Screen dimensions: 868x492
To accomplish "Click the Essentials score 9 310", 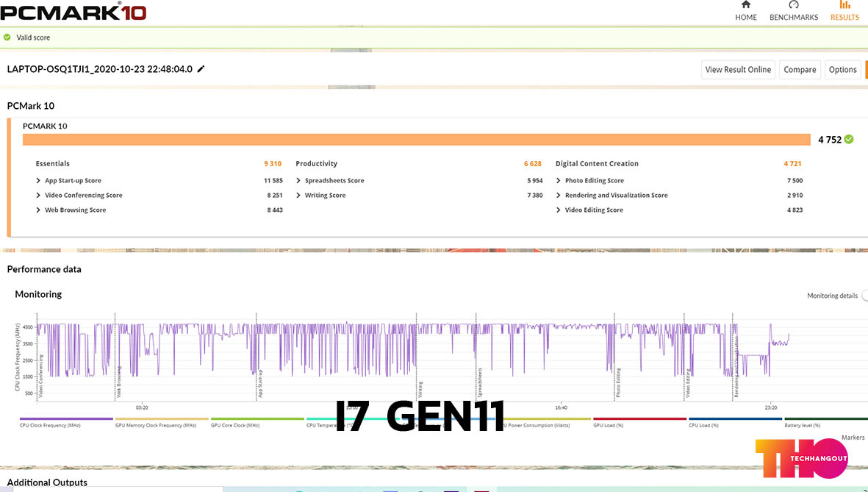I will (x=273, y=163).
